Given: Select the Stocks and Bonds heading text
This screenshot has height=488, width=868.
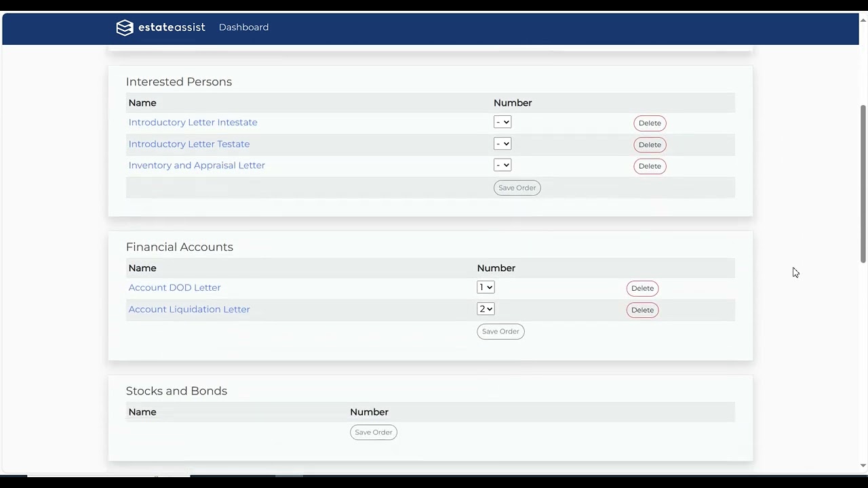Looking at the screenshot, I should (x=176, y=391).
